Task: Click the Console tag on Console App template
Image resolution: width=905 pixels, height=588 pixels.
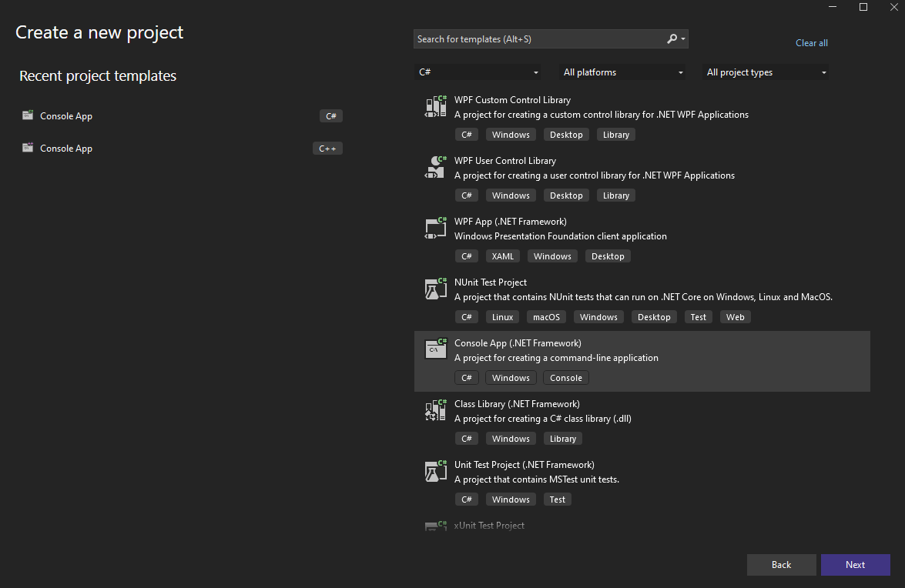Action: click(566, 378)
